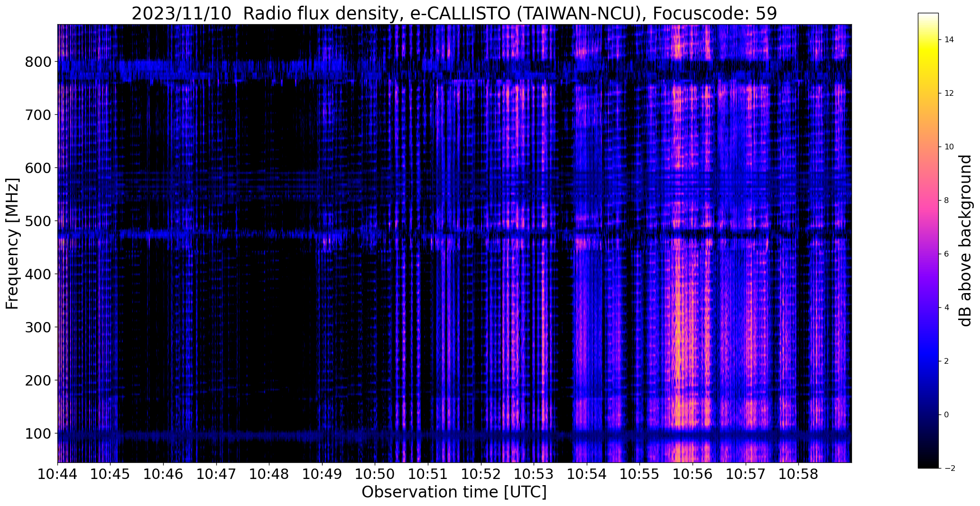Screen dimensions: 980x506
Task: Click the 10:48 time tick label
Action: (269, 474)
